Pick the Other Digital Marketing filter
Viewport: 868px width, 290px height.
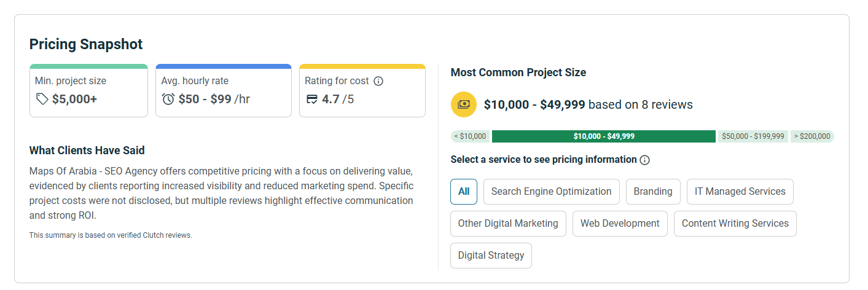point(508,224)
